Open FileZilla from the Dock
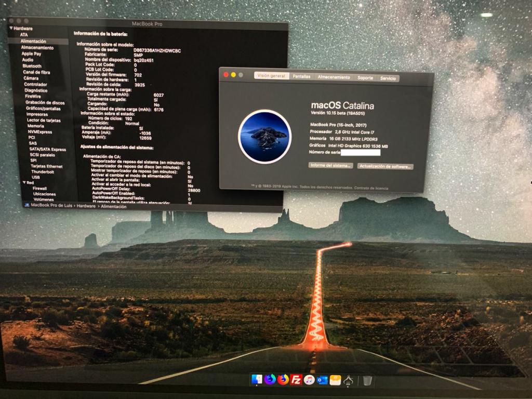The height and width of the screenshot is (399, 532). (296, 380)
